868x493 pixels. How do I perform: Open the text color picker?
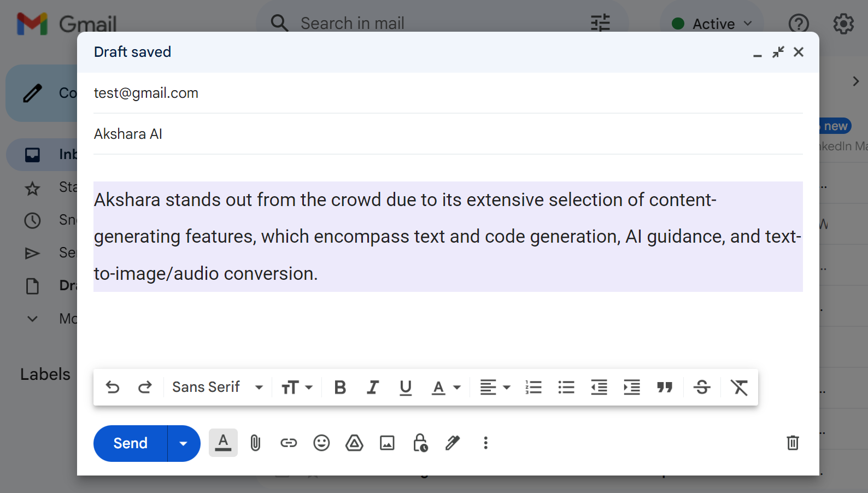pyautogui.click(x=446, y=388)
